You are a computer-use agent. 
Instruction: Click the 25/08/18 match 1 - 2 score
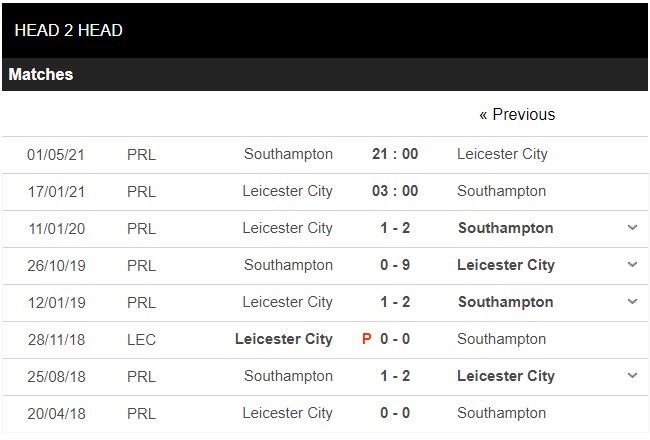(395, 376)
